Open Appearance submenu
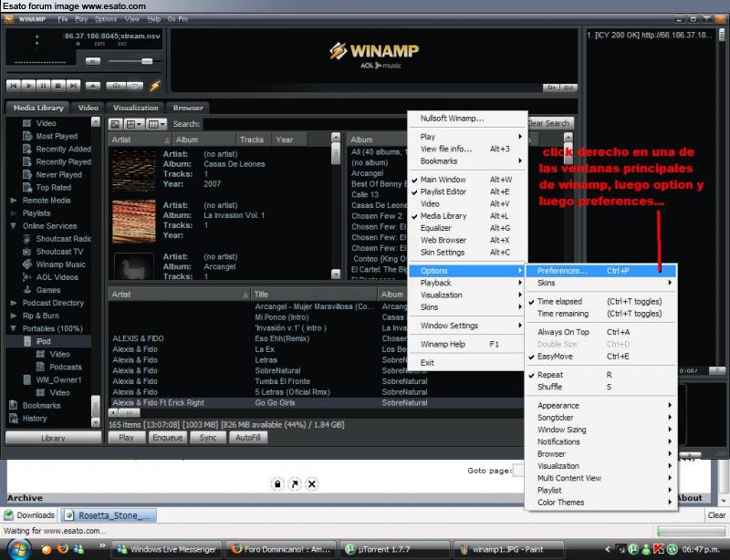730x560 pixels. coord(600,406)
